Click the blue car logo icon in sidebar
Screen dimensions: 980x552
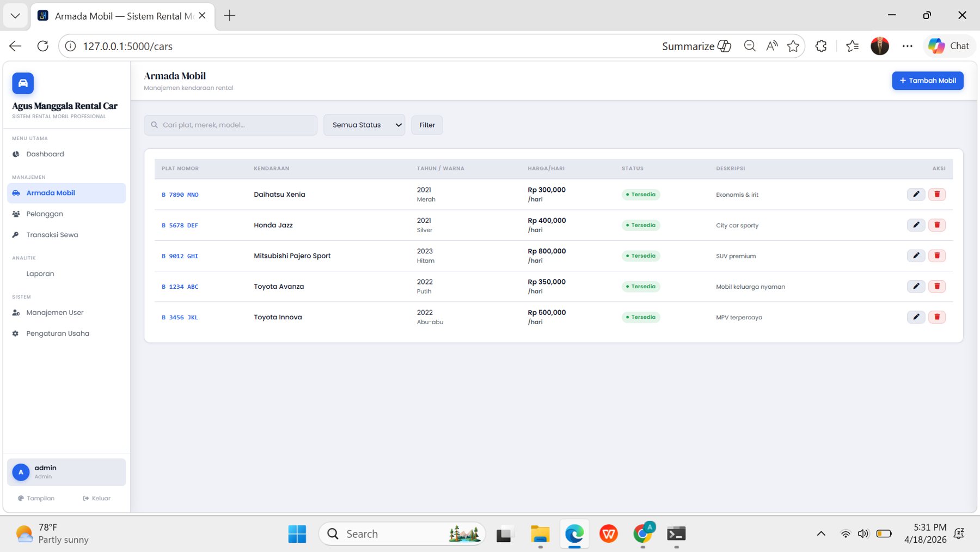23,83
